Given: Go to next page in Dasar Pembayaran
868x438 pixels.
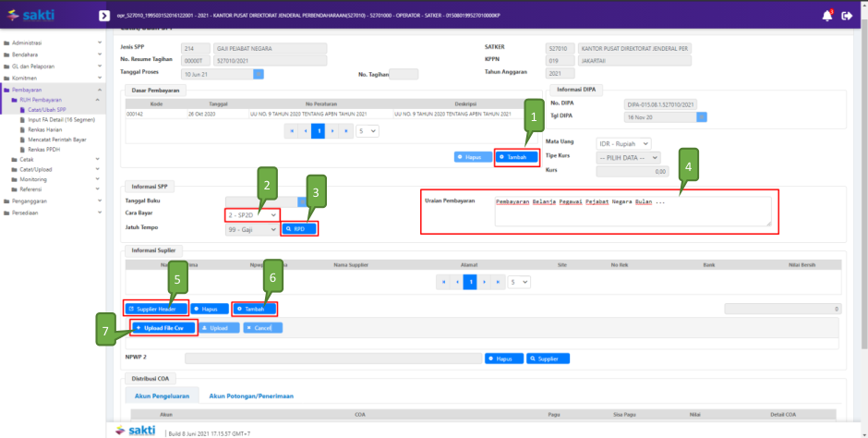Looking at the screenshot, I should (330, 131).
